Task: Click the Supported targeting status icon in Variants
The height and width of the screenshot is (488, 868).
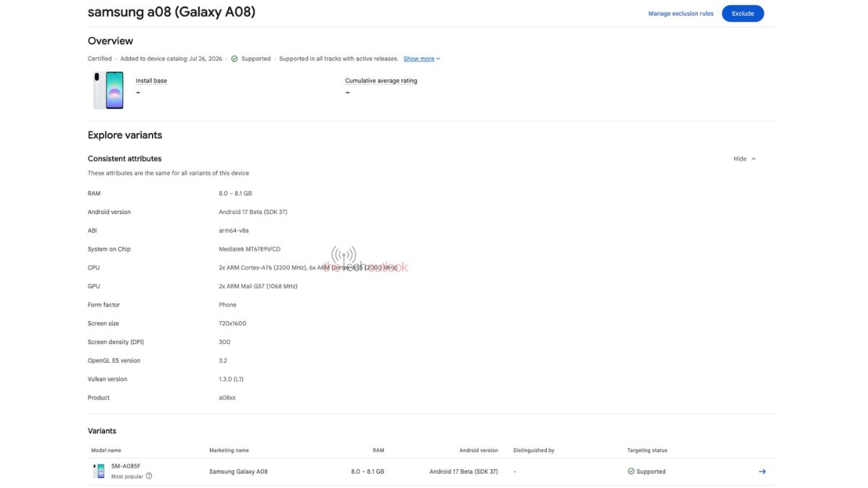Action: pos(631,471)
